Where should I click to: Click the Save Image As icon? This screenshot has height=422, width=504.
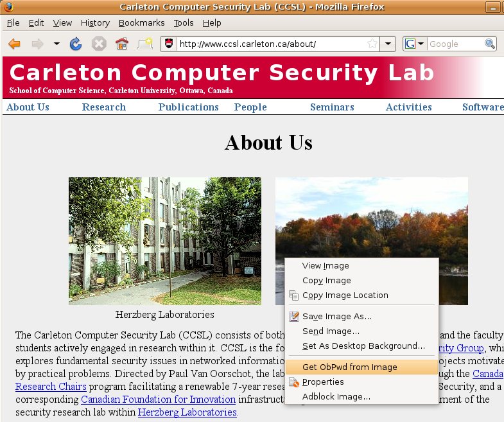(294, 317)
